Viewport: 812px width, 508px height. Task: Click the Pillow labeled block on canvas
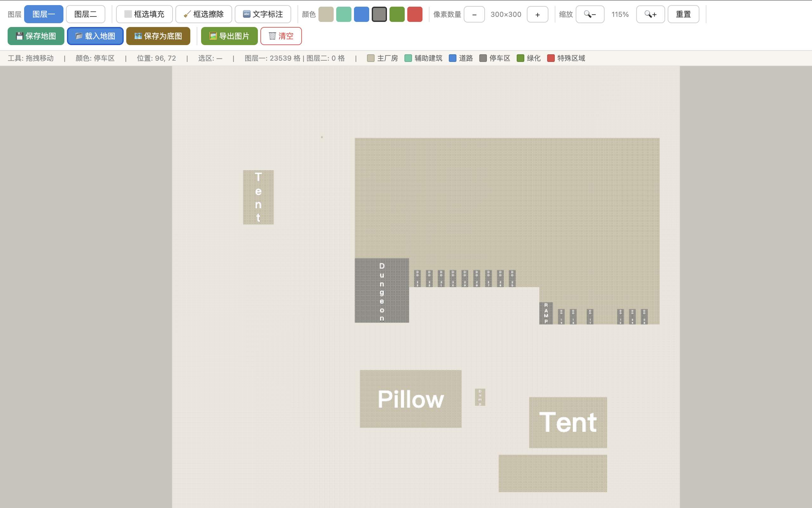(411, 399)
